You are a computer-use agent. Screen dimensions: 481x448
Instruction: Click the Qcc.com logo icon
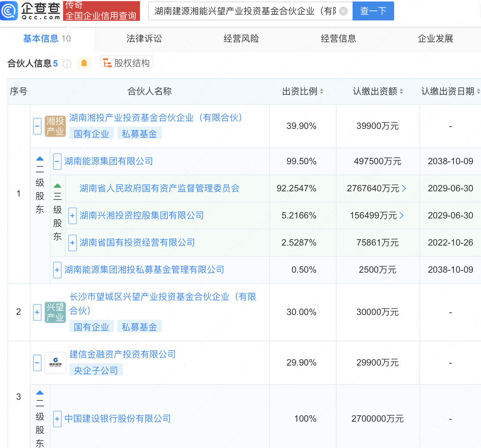pos(9,11)
